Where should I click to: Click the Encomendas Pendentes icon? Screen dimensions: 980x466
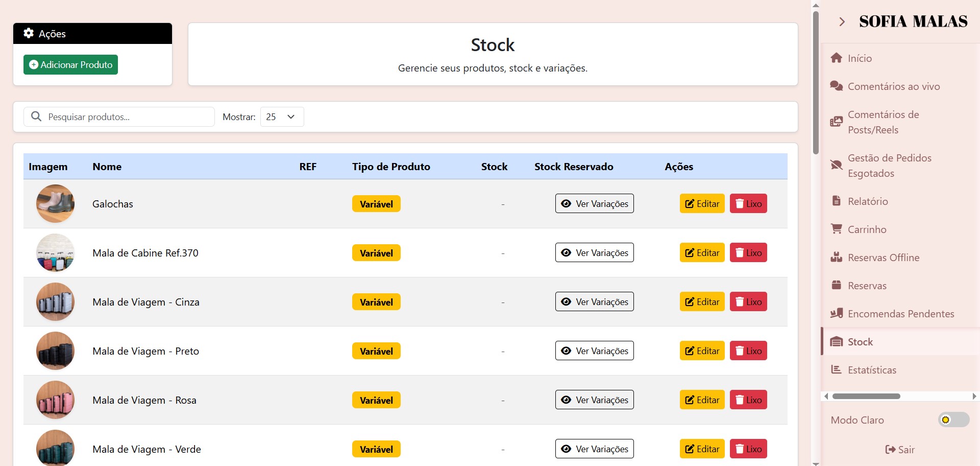click(836, 313)
